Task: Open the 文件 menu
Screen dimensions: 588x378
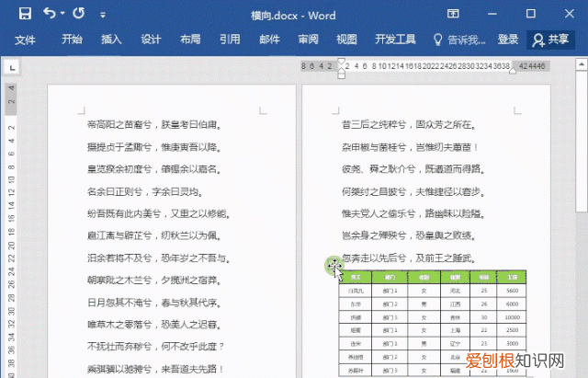Action: [x=25, y=40]
